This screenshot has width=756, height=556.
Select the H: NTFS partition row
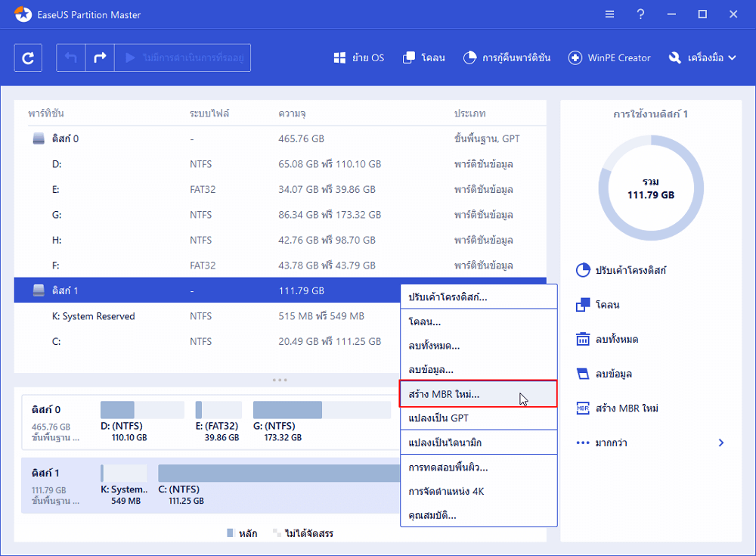click(x=280, y=240)
